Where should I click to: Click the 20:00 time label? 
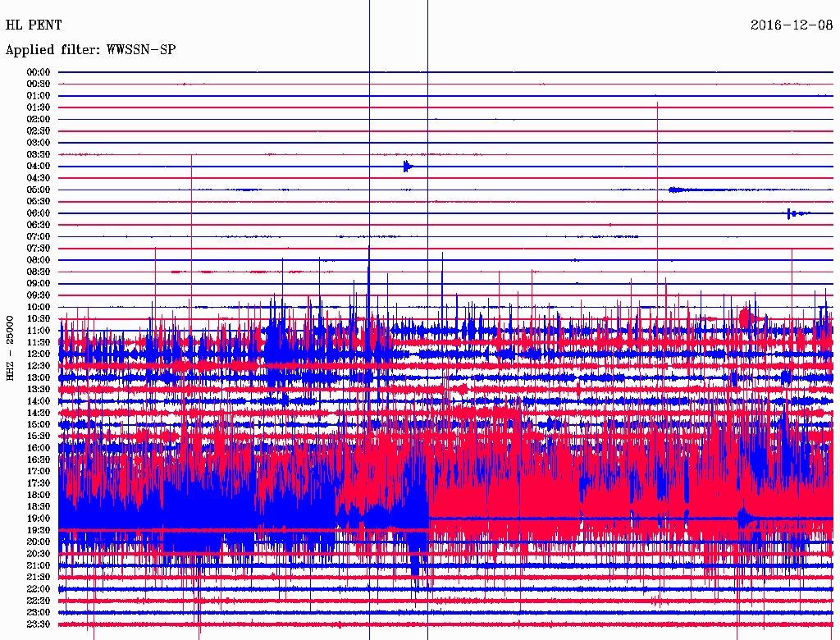point(39,542)
